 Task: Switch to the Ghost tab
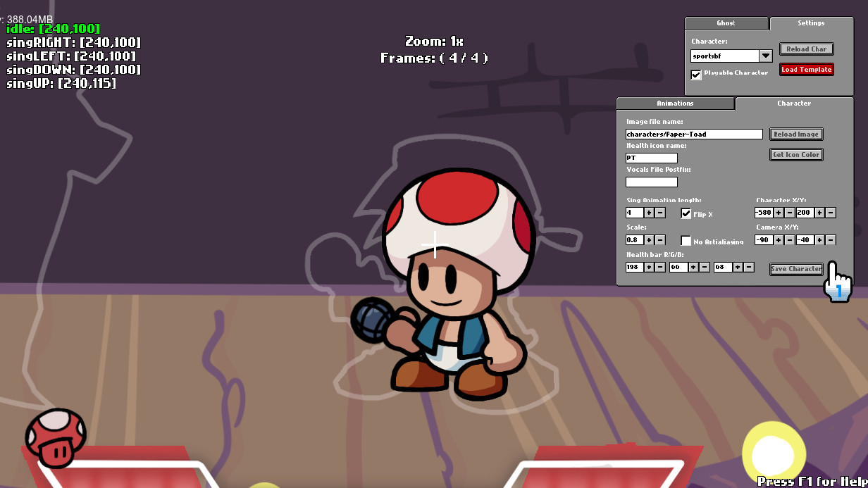pos(726,23)
